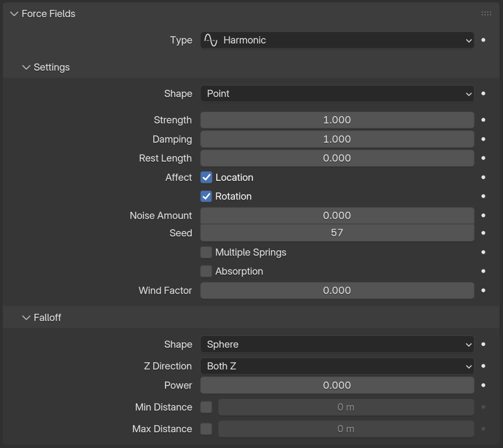Collapse the Force Fields panel
The width and height of the screenshot is (503, 448).
14,14
